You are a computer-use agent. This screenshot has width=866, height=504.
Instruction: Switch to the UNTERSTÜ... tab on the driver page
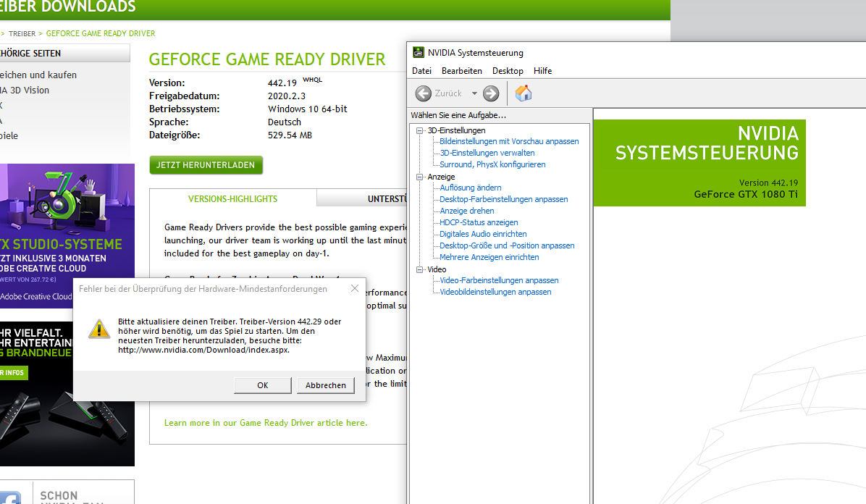tap(362, 199)
